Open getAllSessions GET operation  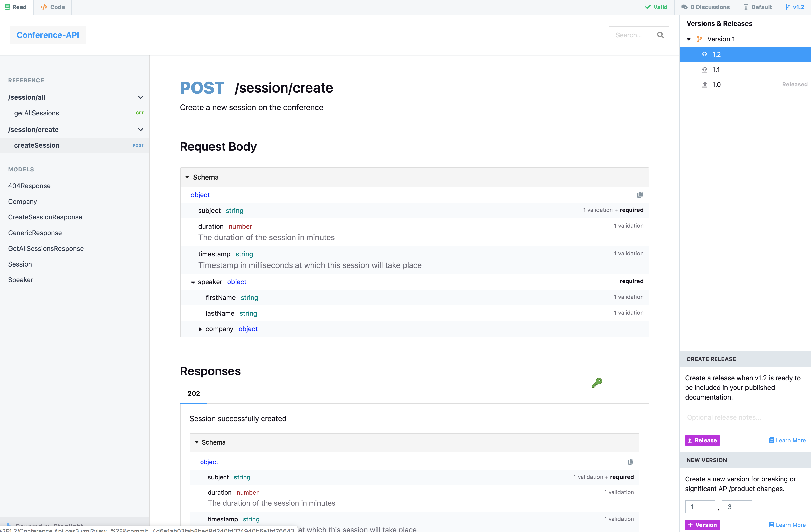pyautogui.click(x=75, y=113)
